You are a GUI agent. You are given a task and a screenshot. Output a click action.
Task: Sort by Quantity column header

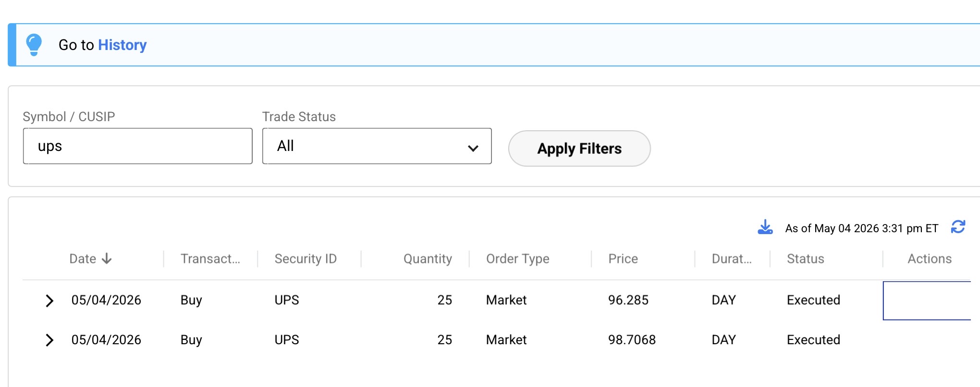[428, 259]
